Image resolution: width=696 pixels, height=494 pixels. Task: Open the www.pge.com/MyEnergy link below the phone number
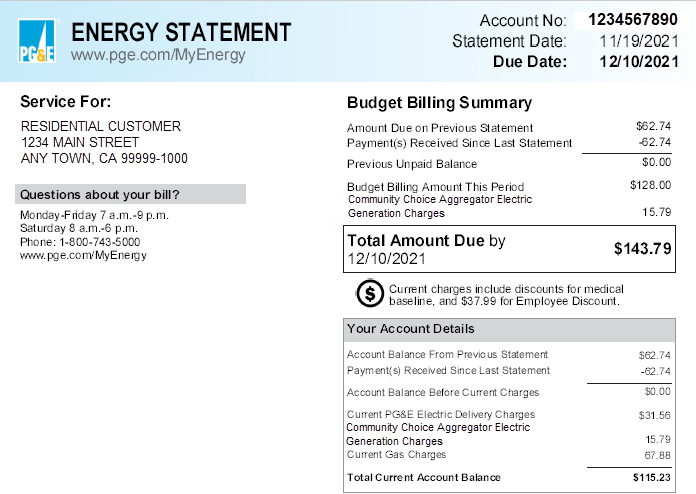pyautogui.click(x=83, y=256)
